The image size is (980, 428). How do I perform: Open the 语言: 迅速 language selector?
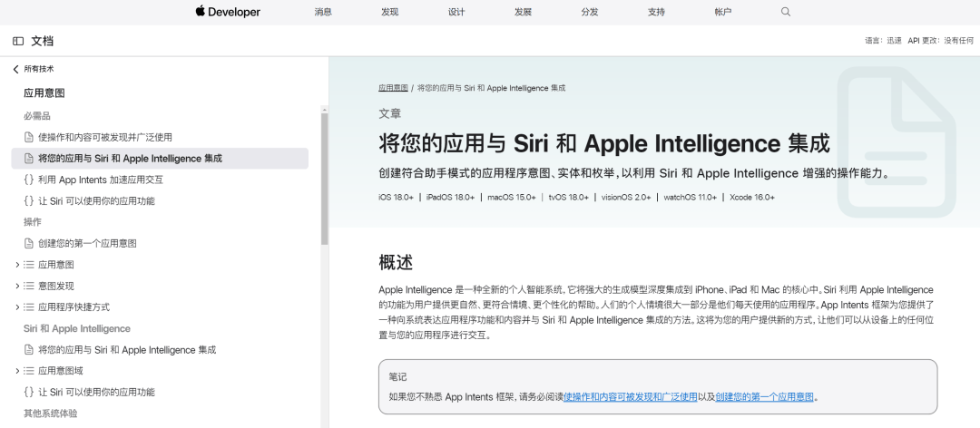tap(883, 41)
